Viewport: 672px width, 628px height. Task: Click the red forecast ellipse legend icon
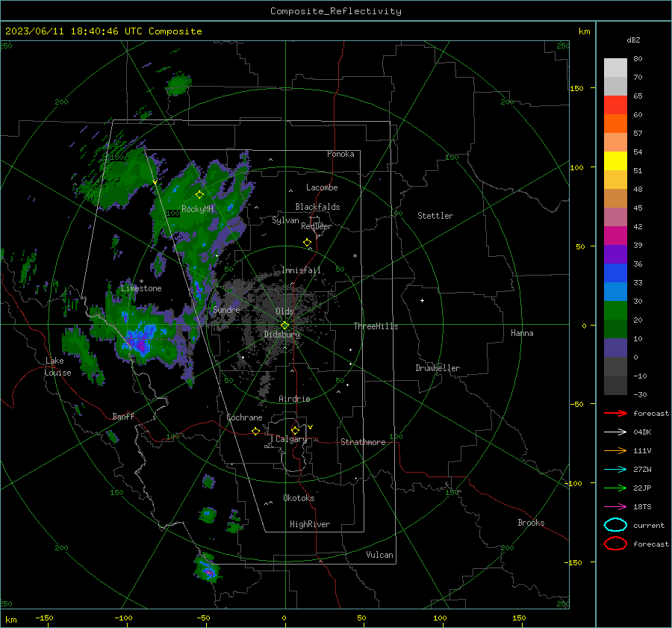(615, 544)
